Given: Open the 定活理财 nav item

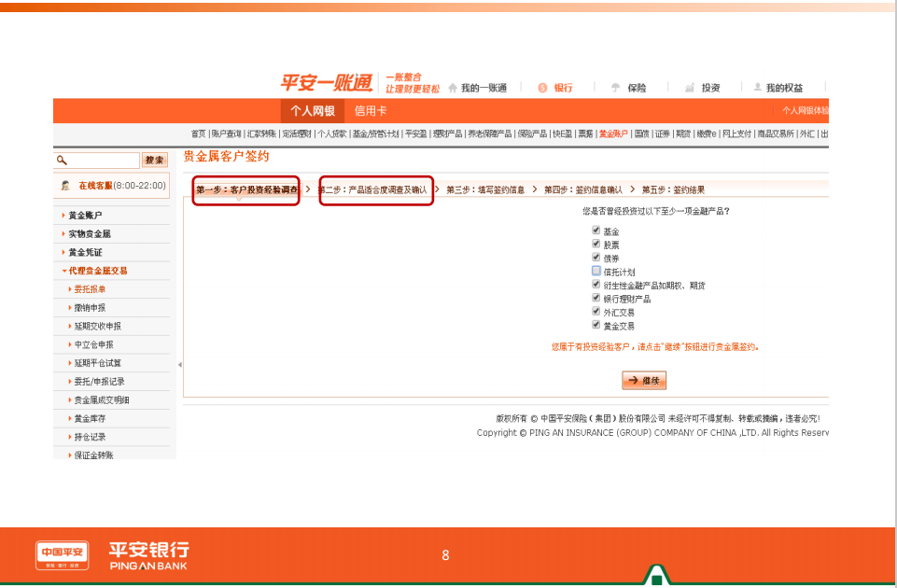Looking at the screenshot, I should (297, 133).
